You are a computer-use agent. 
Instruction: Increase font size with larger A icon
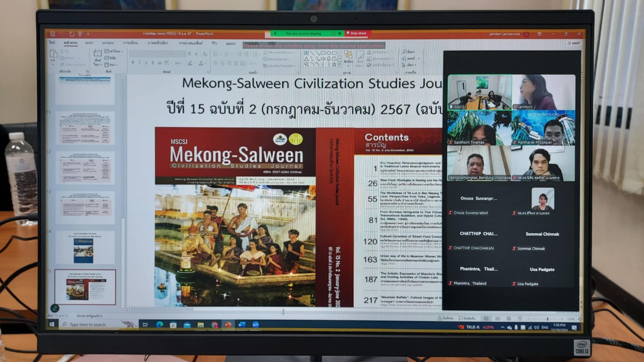190,54
